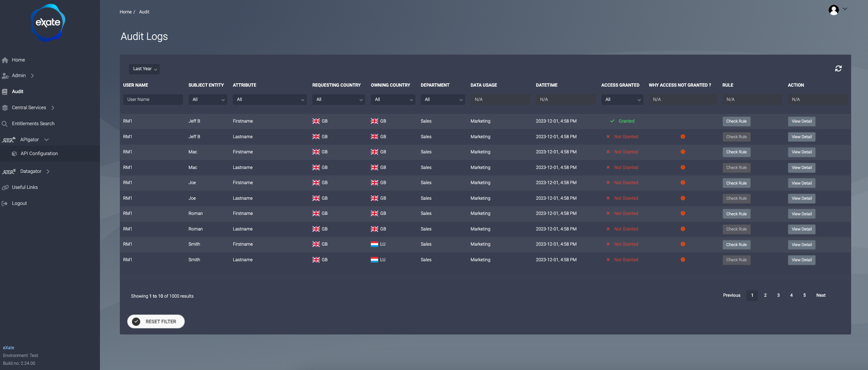Screen dimensions: 868x370
Task: Click the Useful Links chain icon
Action: (x=5, y=188)
